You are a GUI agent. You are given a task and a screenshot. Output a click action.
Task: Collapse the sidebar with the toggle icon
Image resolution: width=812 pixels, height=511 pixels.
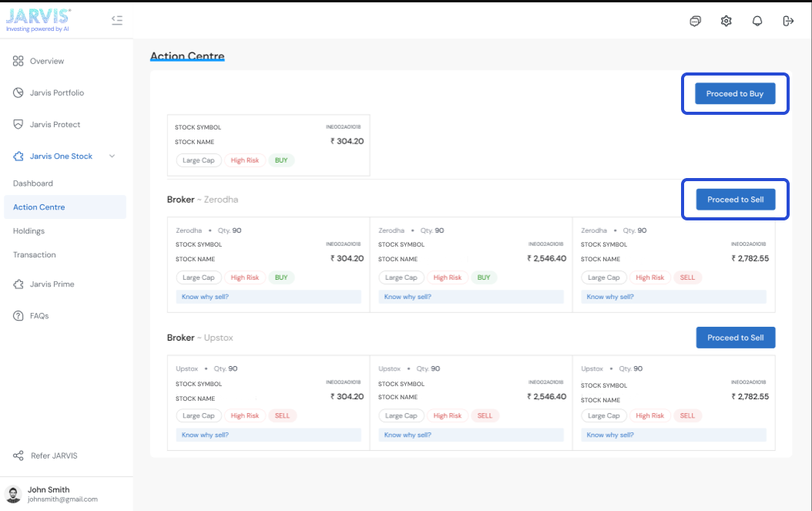point(117,20)
